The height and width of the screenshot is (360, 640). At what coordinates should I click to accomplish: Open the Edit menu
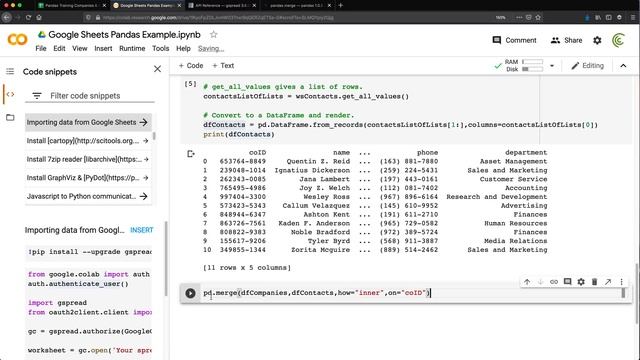pyautogui.click(x=59, y=48)
